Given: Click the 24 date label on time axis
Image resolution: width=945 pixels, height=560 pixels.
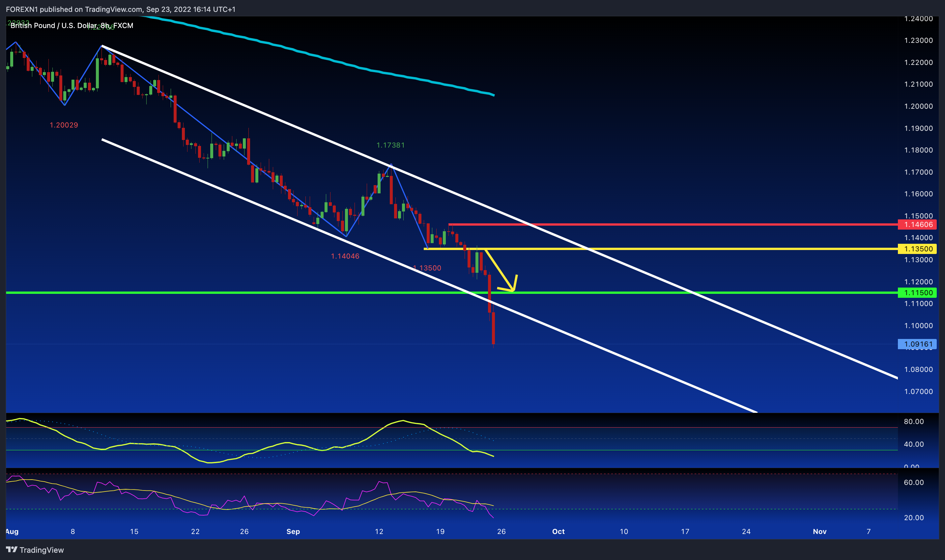Looking at the screenshot, I should point(746,531).
